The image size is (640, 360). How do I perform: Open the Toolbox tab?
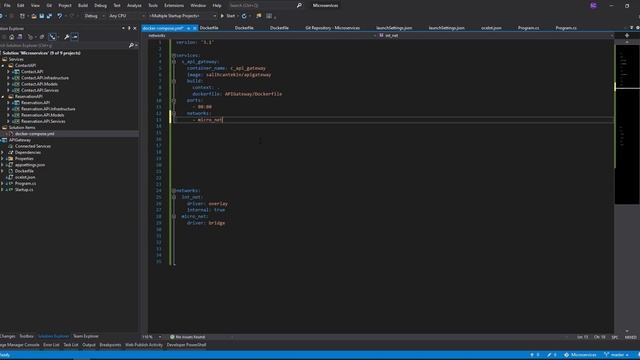pyautogui.click(x=27, y=336)
